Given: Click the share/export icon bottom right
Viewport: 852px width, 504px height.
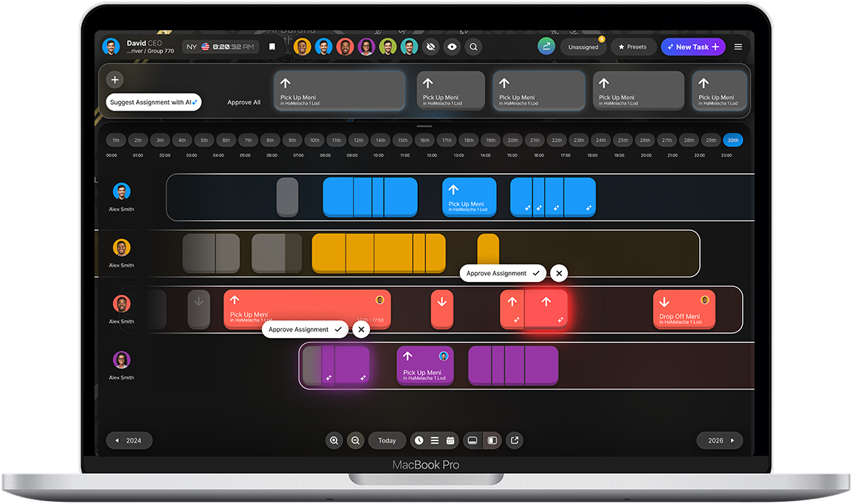Looking at the screenshot, I should (514, 440).
